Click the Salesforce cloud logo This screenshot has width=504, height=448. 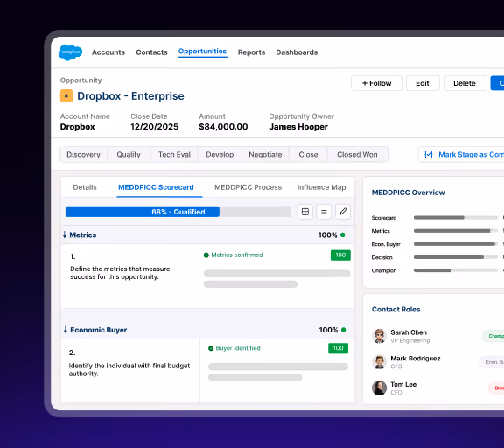tap(70, 52)
